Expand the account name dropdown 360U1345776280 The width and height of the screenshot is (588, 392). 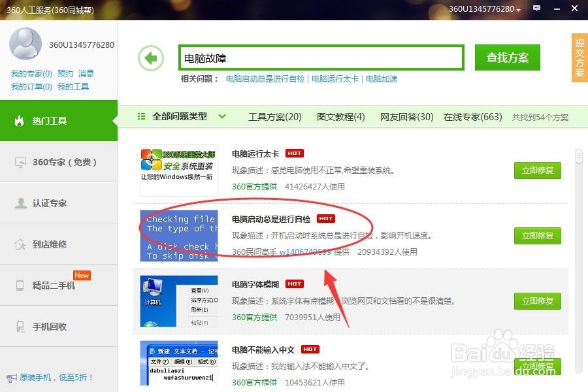pyautogui.click(x=485, y=9)
